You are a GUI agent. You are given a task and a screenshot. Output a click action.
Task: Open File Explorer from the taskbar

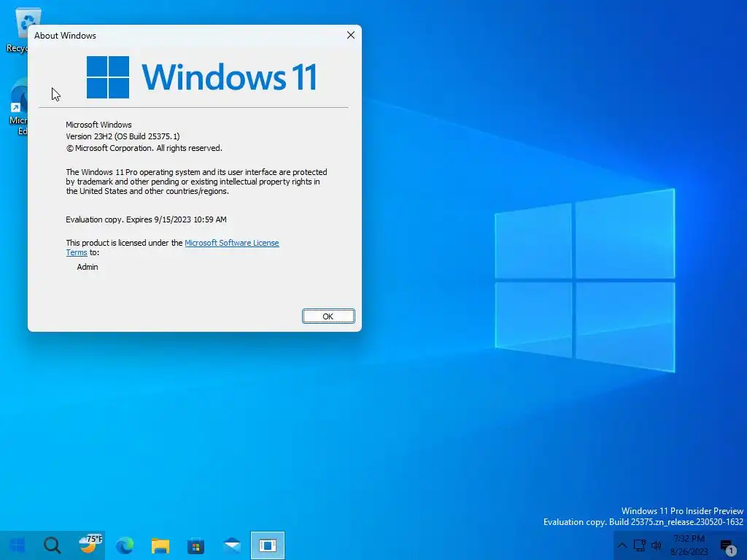(x=160, y=545)
